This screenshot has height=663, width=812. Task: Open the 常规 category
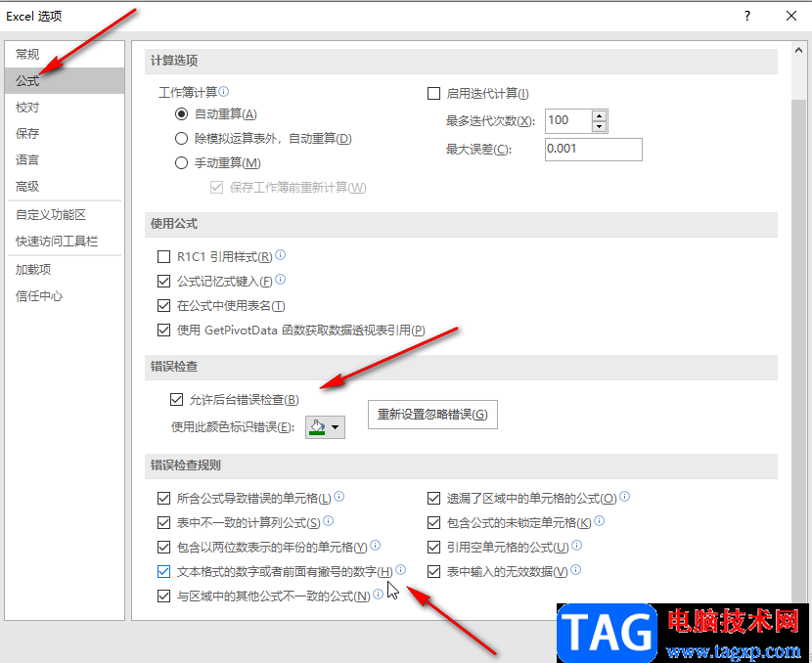pyautogui.click(x=65, y=54)
